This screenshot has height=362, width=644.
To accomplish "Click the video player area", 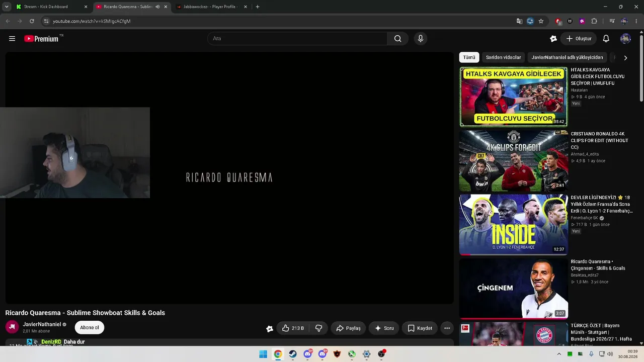I will click(229, 178).
